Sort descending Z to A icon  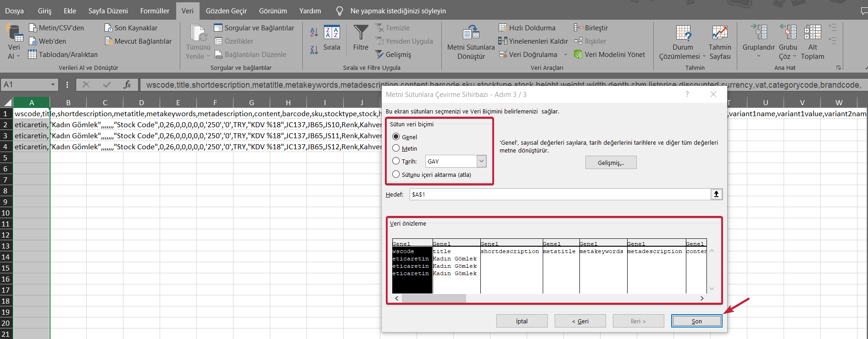[314, 50]
